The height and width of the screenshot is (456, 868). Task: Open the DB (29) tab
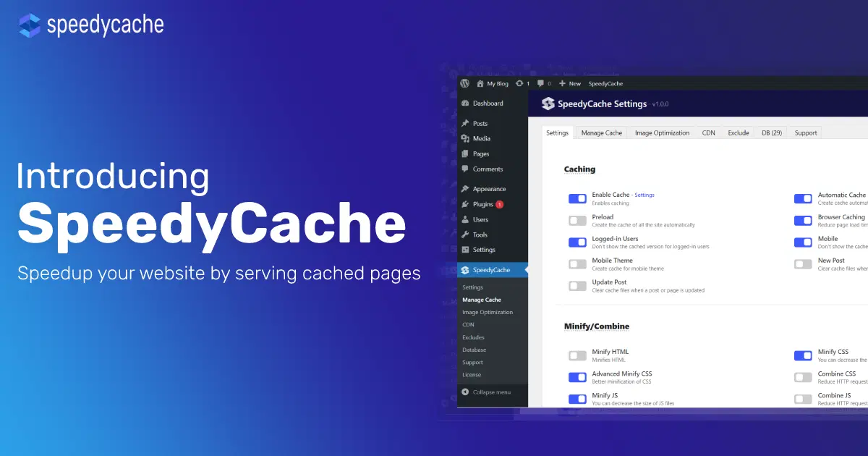coord(772,132)
